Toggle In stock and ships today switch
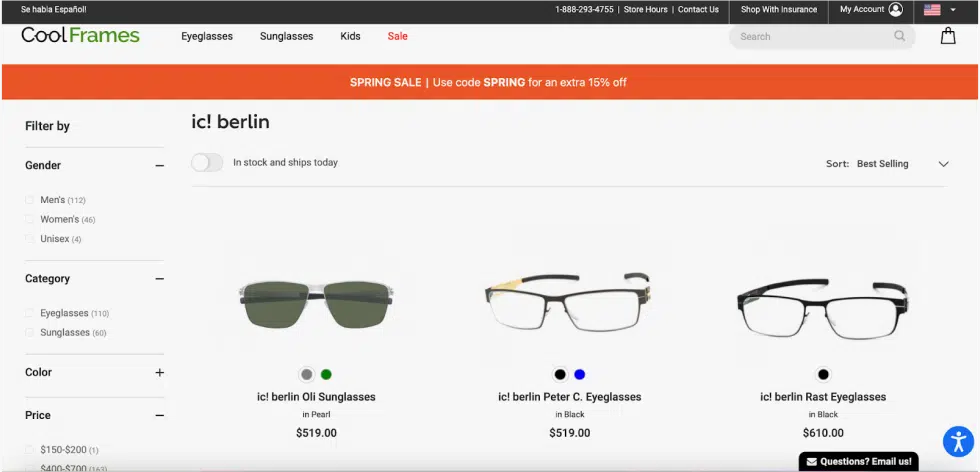 click(207, 163)
